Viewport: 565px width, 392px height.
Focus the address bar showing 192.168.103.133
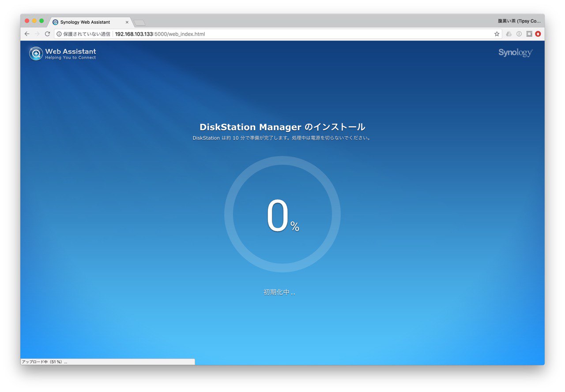click(x=277, y=34)
